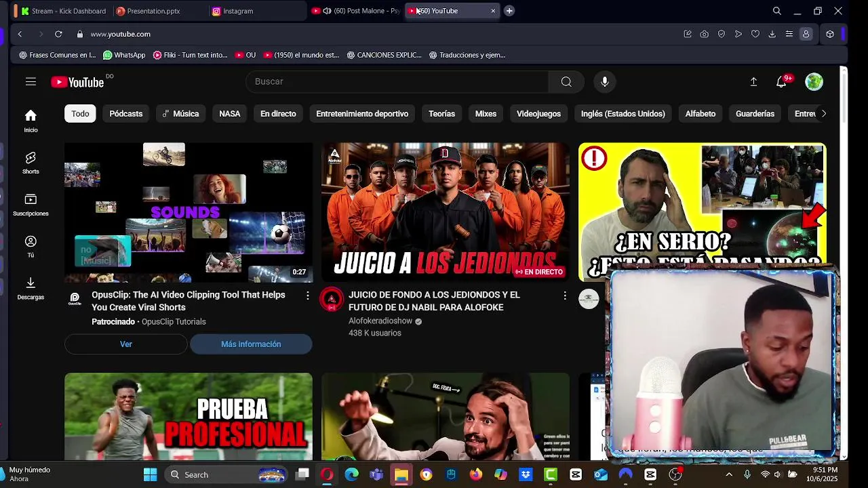Select the Todo filter chip
The width and height of the screenshot is (868, 488).
[80, 114]
